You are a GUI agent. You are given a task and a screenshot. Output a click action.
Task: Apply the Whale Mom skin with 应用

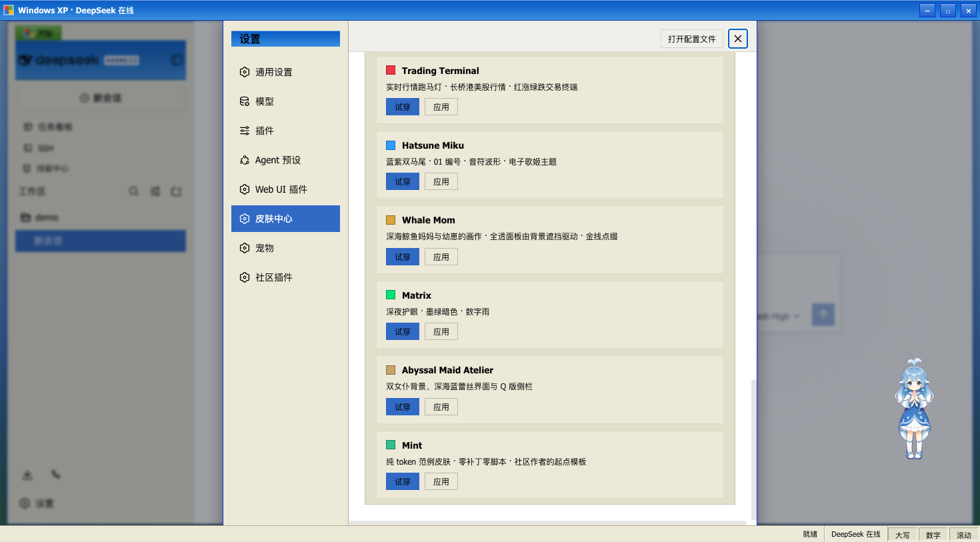441,257
